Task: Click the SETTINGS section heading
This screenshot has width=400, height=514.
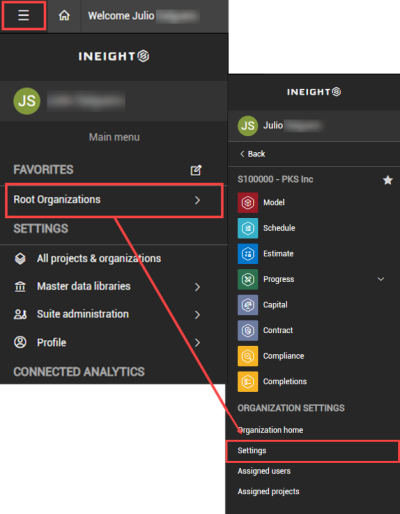Action: (41, 229)
